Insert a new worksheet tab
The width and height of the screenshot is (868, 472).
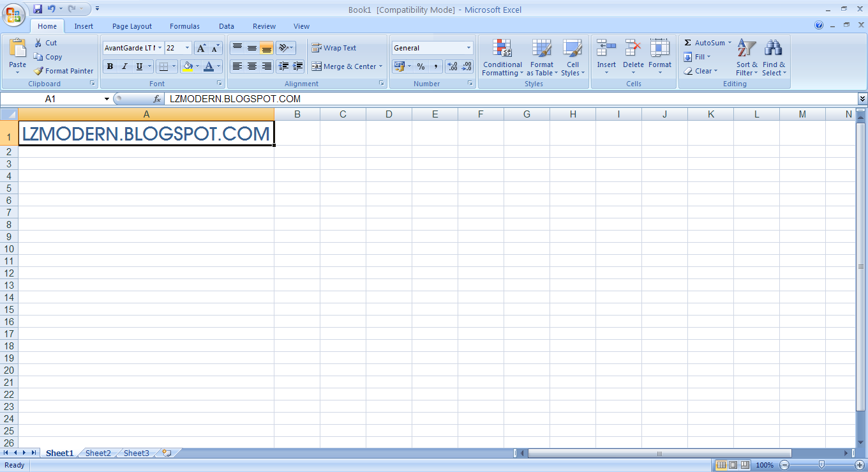[167, 453]
